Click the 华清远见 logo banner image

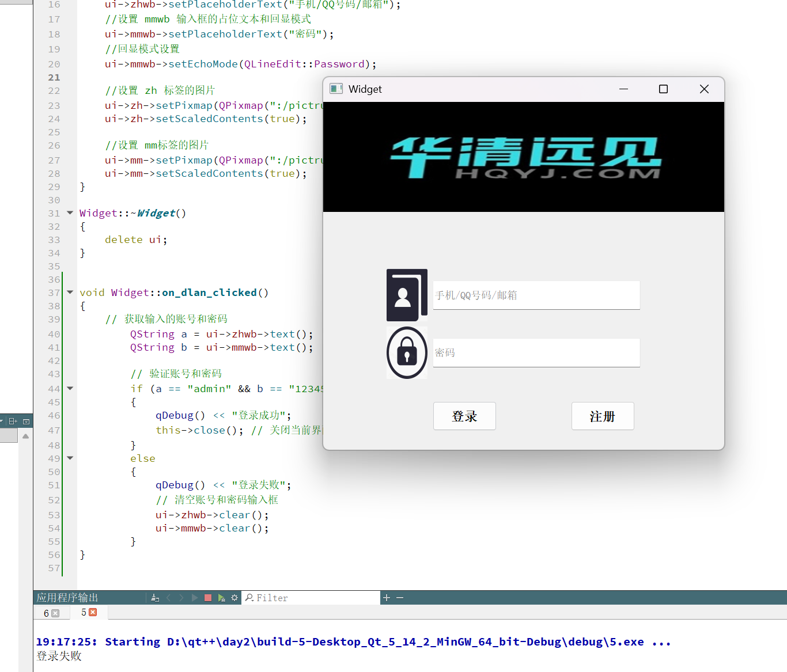pyautogui.click(x=524, y=157)
